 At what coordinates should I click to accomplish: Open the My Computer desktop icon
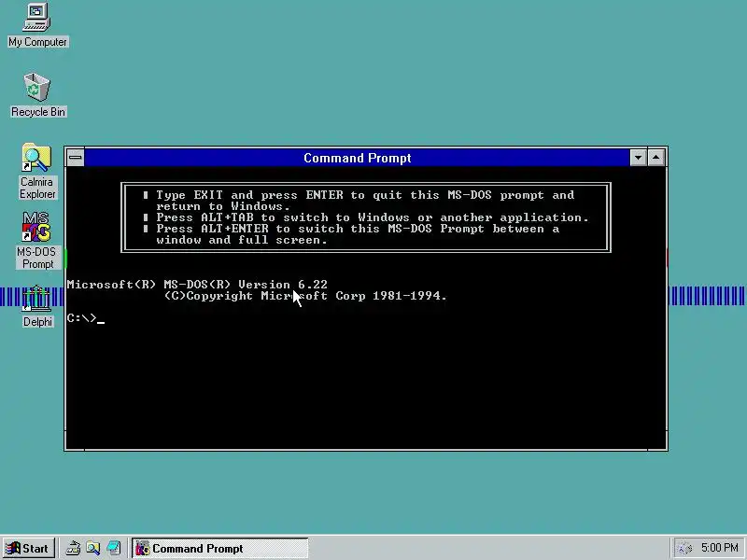click(37, 25)
